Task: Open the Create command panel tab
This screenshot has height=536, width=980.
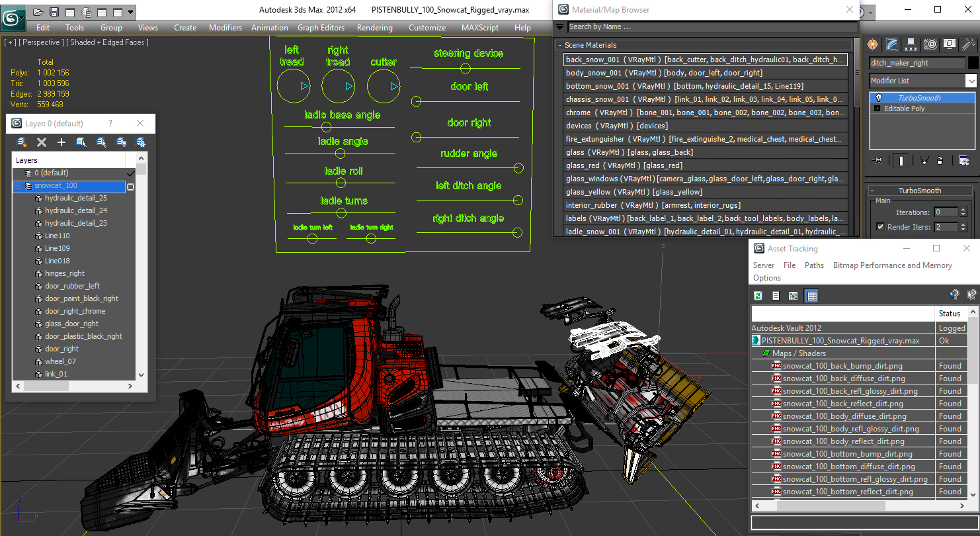Action: point(873,44)
